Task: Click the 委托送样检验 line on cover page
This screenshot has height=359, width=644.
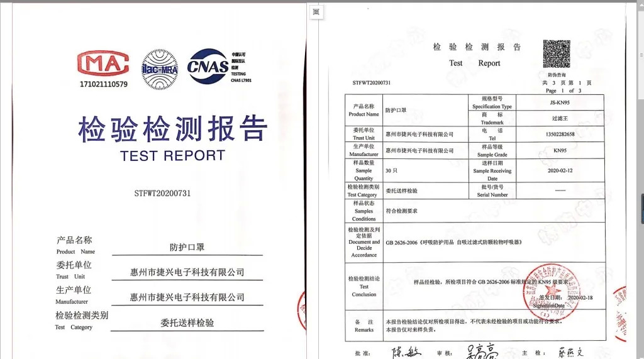Action: coord(187,323)
